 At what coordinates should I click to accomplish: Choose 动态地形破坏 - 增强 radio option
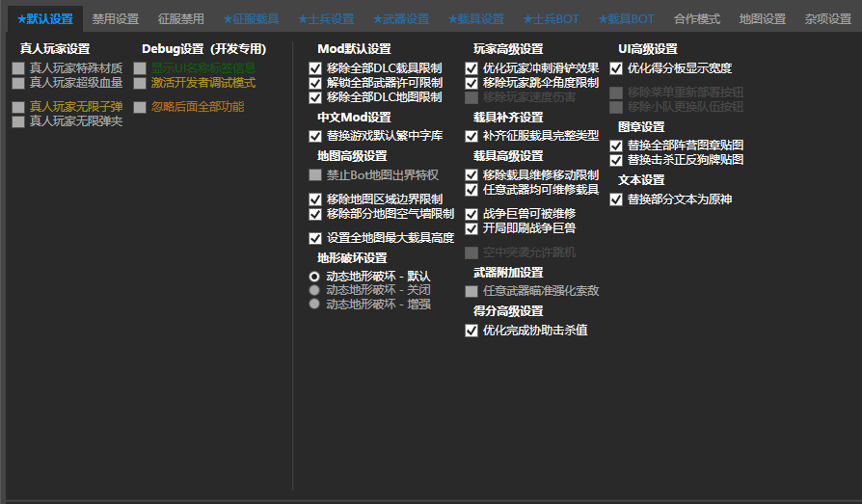[314, 305]
